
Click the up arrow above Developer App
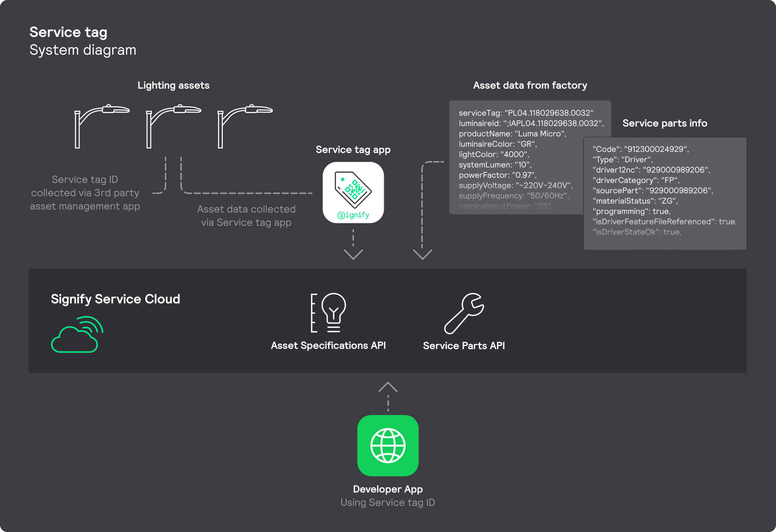[388, 387]
